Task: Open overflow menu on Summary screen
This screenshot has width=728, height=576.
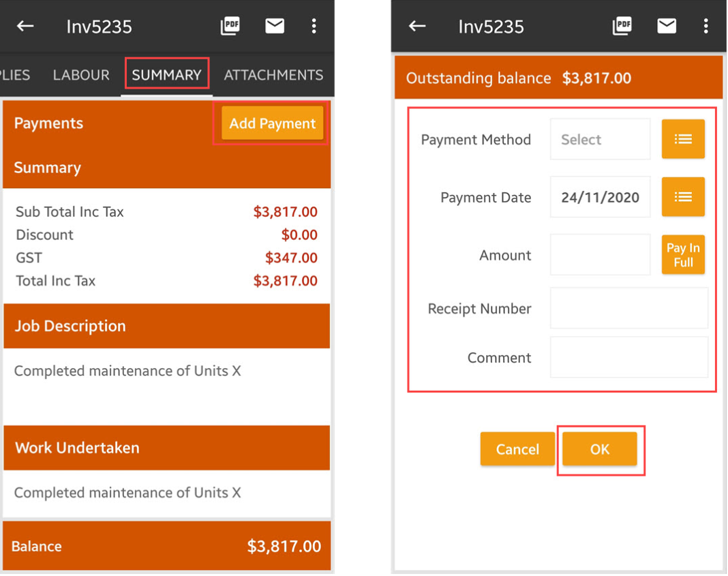Action: (314, 27)
